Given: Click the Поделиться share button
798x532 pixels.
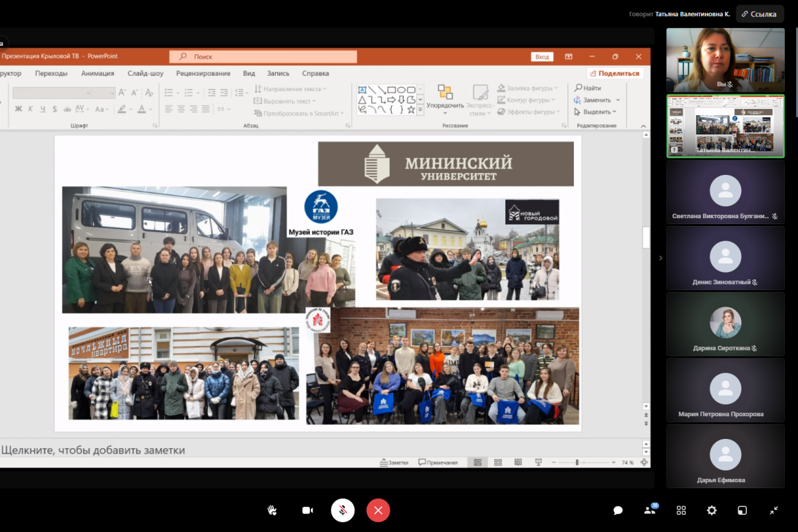Looking at the screenshot, I should click(x=614, y=73).
